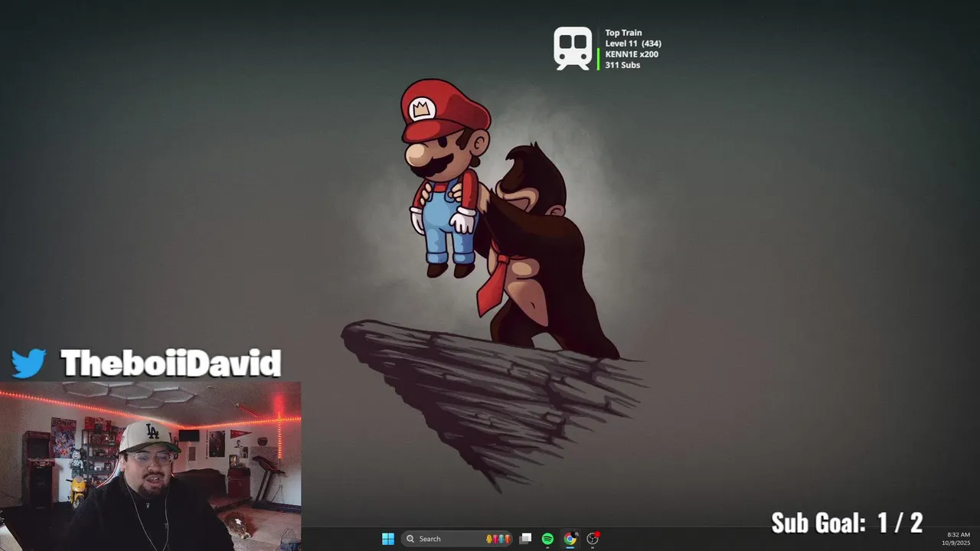Open the clock showing 8:32 AM
Image resolution: width=980 pixels, height=551 pixels.
(958, 538)
